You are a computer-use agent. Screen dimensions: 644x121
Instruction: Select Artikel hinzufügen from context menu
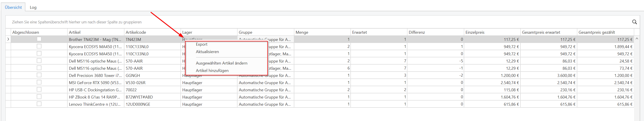(x=212, y=71)
